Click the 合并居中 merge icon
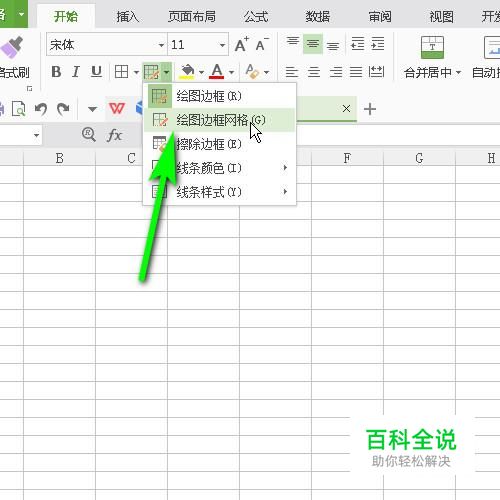This screenshot has width=500, height=500. coord(432,47)
